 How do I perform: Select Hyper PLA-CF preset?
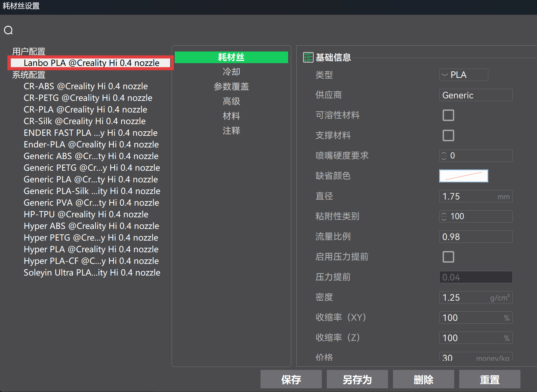[x=91, y=261]
